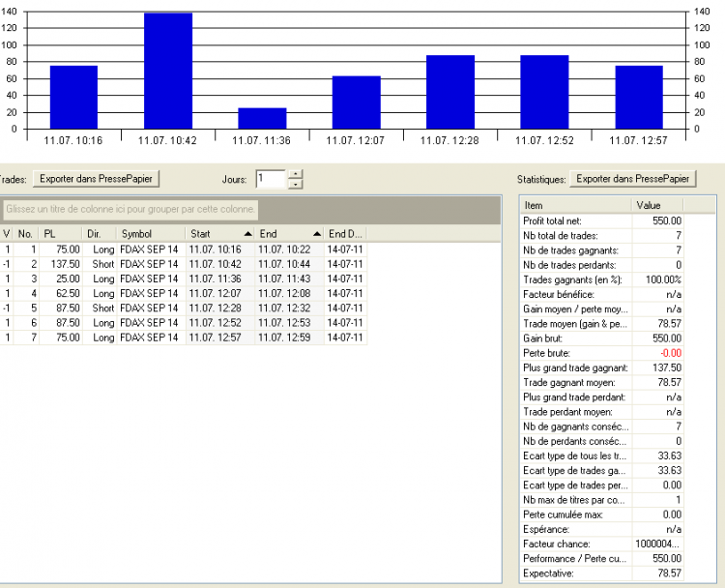Screen dimensions: 725x588
Task: Sort trades by PL column header
Action: tap(61, 234)
